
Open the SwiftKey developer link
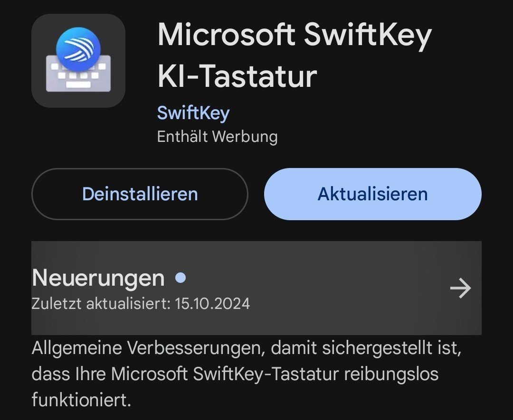pos(193,113)
